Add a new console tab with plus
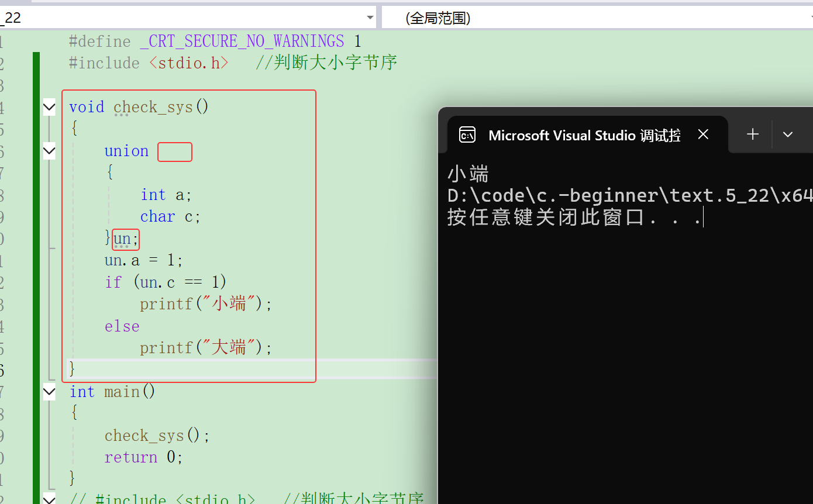813x504 pixels. click(753, 134)
